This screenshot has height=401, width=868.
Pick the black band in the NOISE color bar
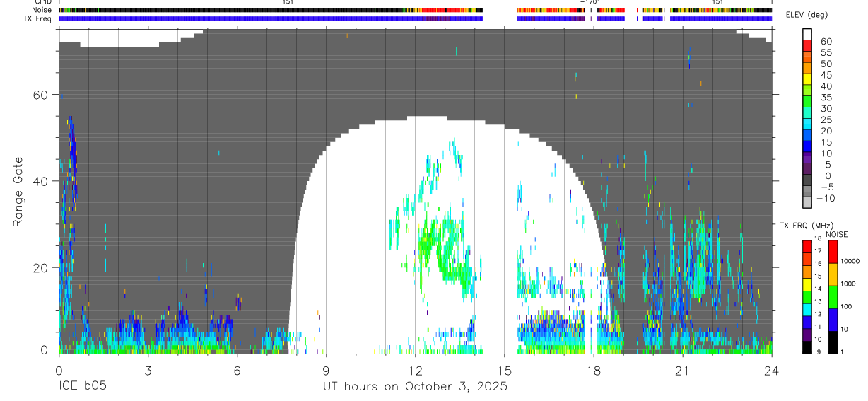[x=832, y=342]
